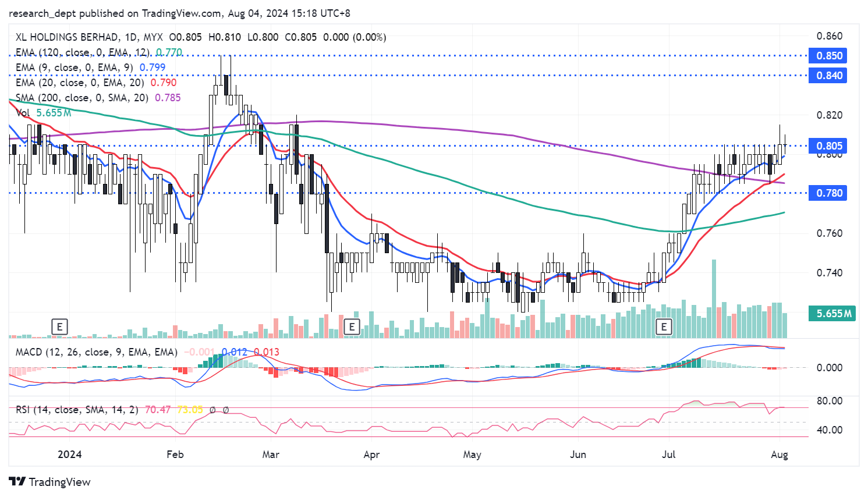The height and width of the screenshot is (497, 868).
Task: Select the 0.850 price line label
Action: (828, 56)
